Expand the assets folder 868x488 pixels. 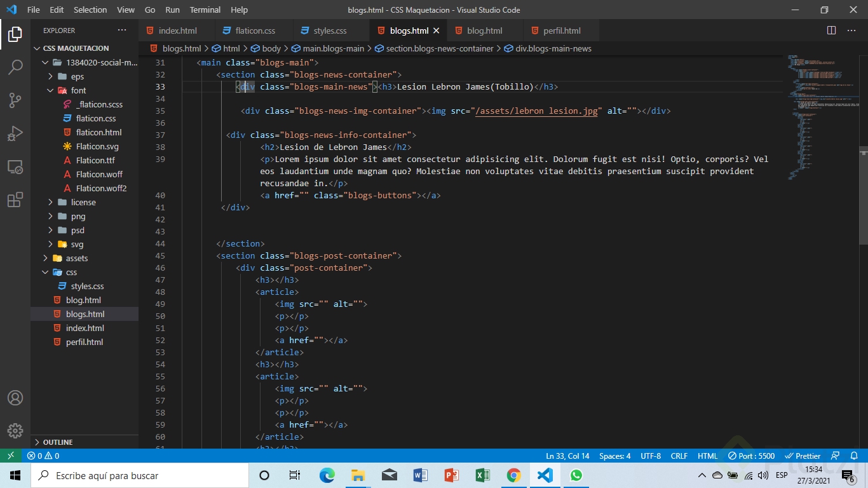point(76,258)
